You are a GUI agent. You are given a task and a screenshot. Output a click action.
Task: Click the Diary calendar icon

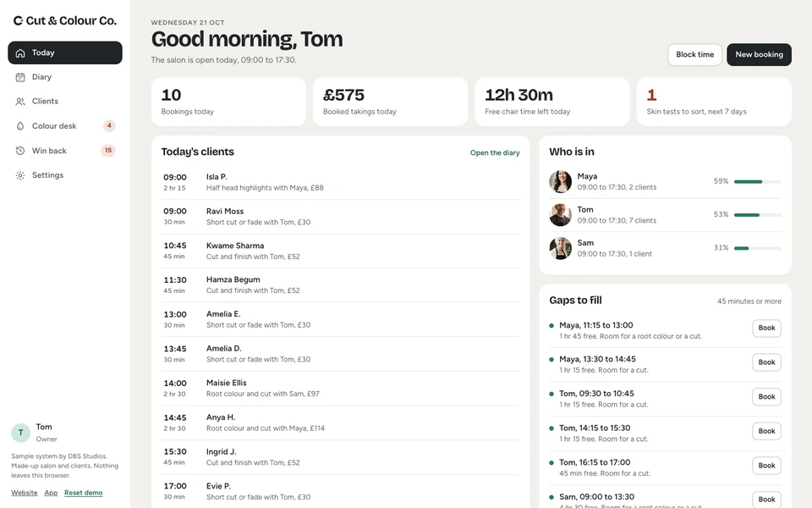[x=20, y=77]
